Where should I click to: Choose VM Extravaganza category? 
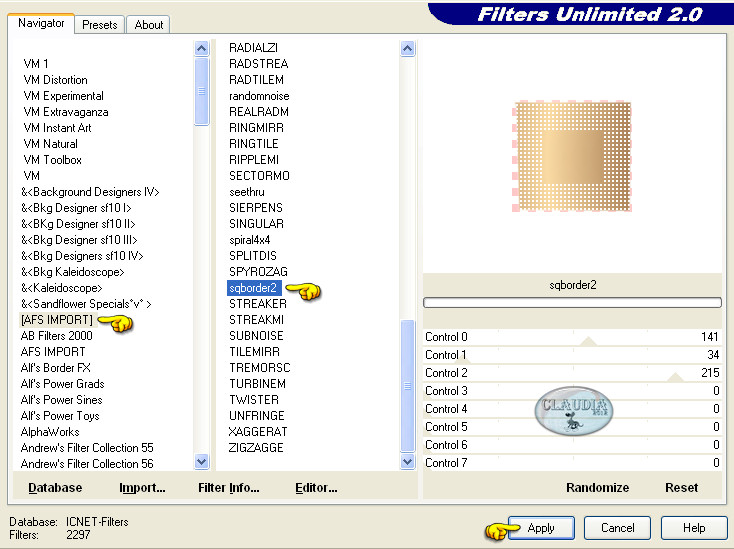66,112
